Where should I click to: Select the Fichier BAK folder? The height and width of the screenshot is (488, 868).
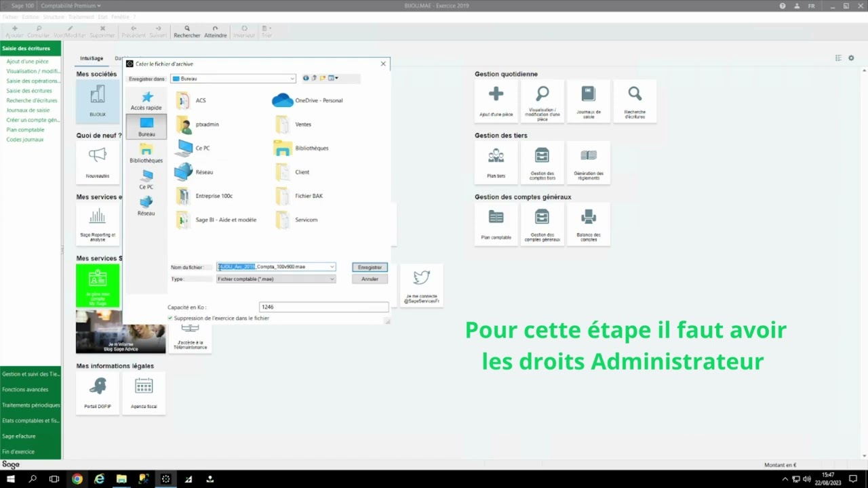(x=299, y=196)
